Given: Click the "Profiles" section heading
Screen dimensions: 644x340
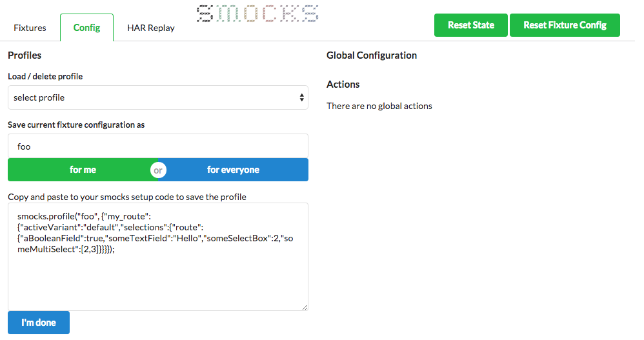Looking at the screenshot, I should tap(25, 55).
